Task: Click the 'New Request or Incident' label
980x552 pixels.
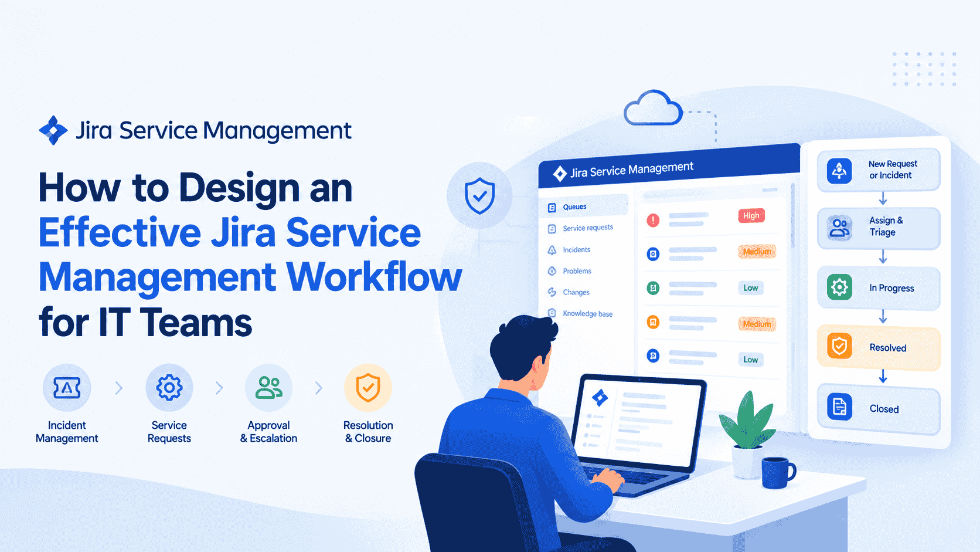Action: pos(892,170)
